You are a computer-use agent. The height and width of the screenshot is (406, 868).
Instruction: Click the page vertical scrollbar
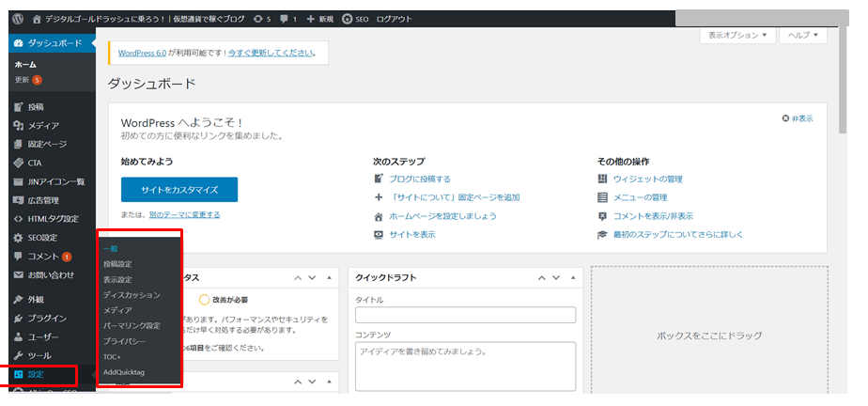(843, 80)
